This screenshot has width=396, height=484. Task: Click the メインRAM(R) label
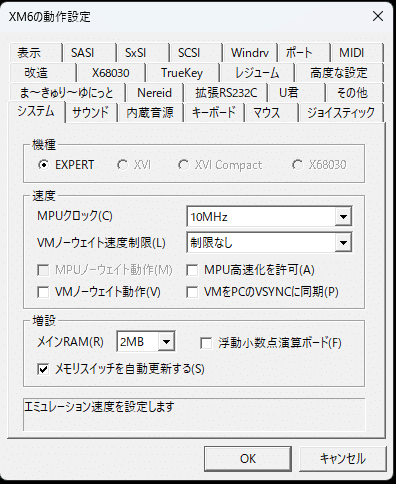click(x=70, y=342)
